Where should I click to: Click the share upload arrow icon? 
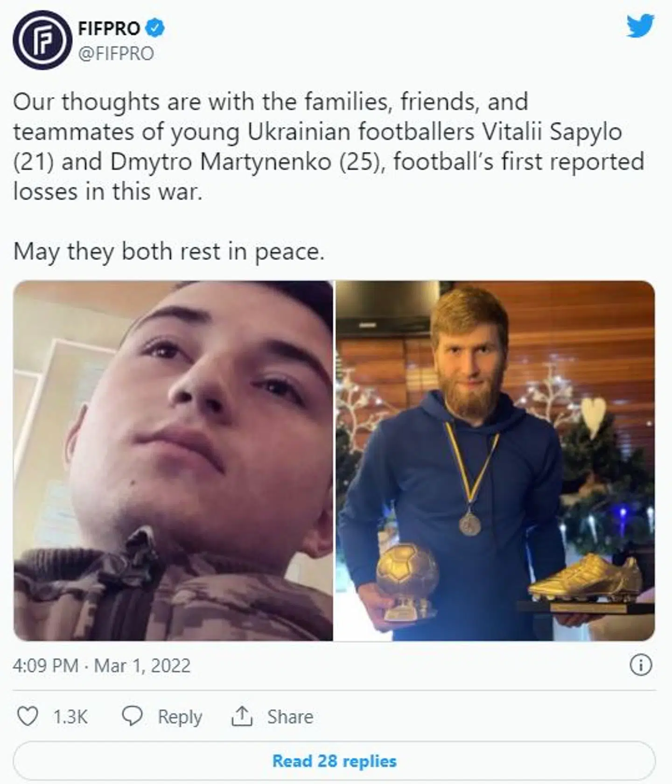pos(242,716)
